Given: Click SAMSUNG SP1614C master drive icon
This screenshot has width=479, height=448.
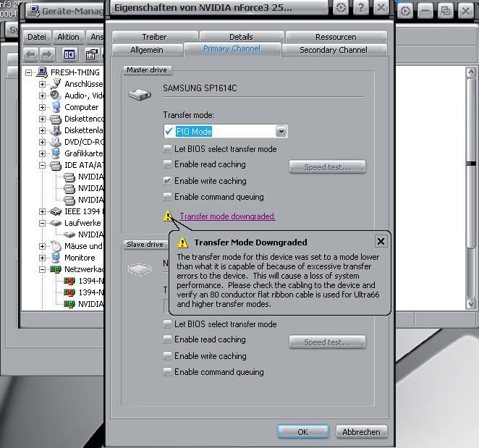Looking at the screenshot, I should point(140,94).
